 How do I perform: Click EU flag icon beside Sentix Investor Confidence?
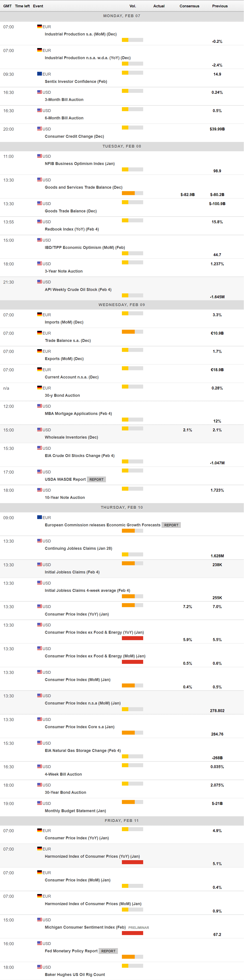pos(40,74)
